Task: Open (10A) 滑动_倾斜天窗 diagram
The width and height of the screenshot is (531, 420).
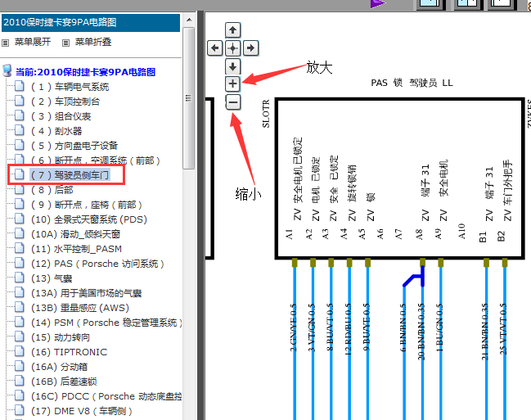Action: click(75, 234)
